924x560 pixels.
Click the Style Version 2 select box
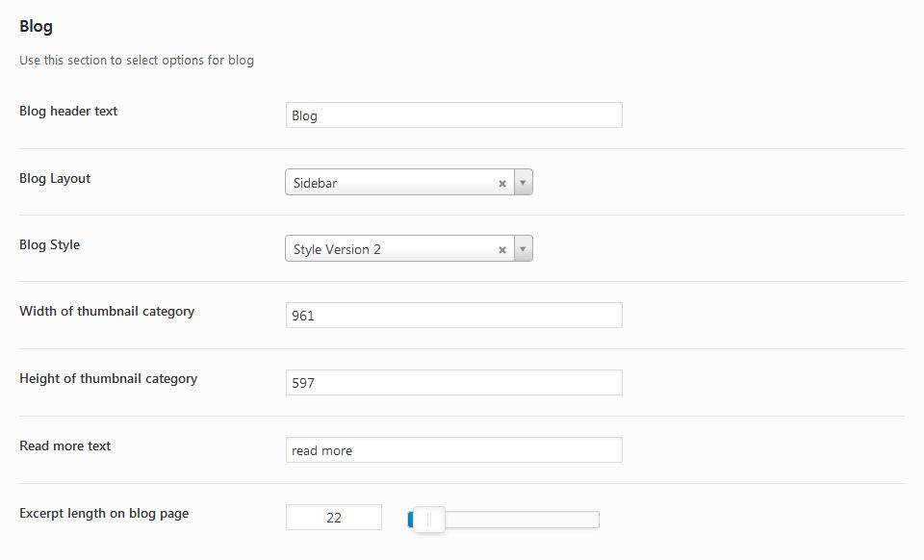click(x=409, y=249)
